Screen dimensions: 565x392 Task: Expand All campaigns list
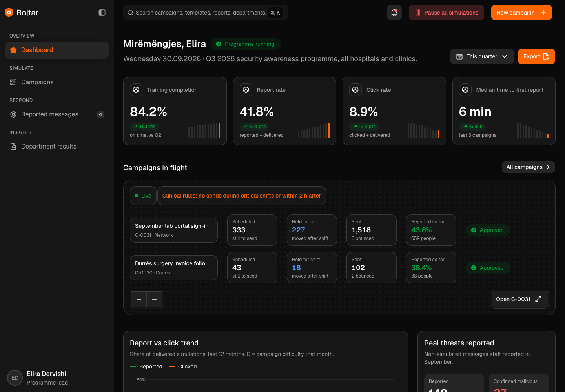[x=529, y=167]
